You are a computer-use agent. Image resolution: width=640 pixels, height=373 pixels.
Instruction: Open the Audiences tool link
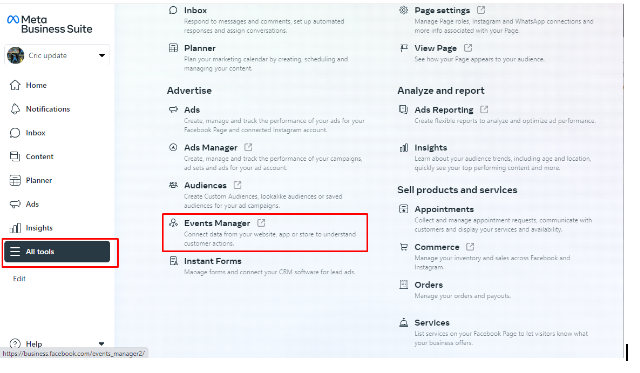pyautogui.click(x=205, y=185)
